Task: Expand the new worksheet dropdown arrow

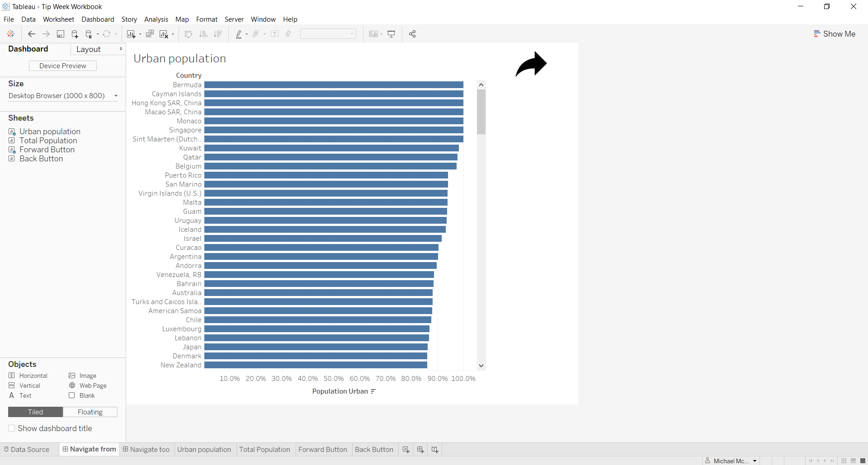Action: (140, 34)
